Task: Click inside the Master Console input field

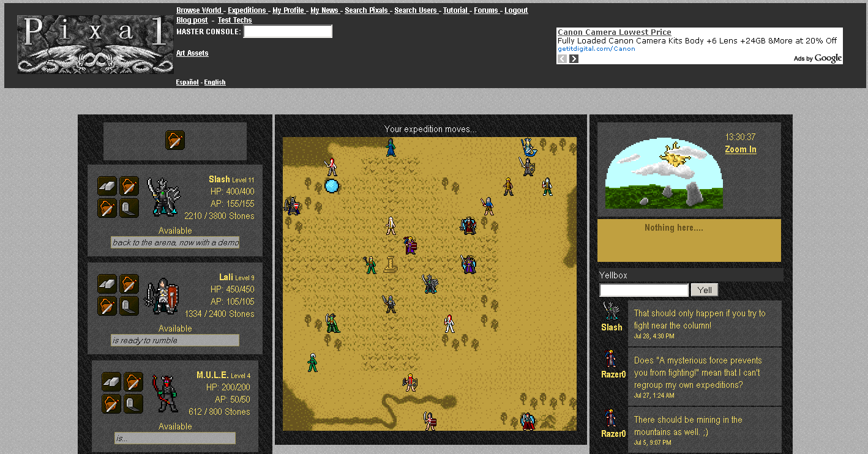Action: tap(288, 31)
